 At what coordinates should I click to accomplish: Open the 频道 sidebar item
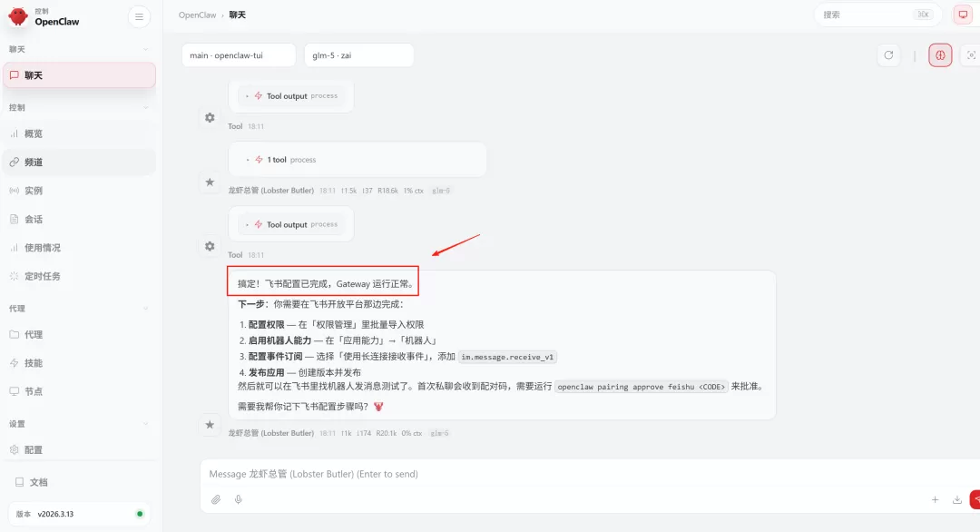click(x=79, y=162)
